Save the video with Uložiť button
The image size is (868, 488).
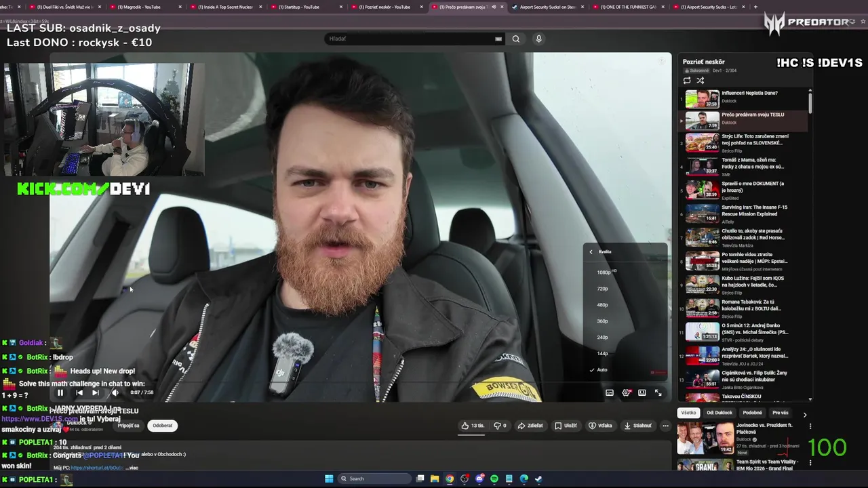point(566,426)
